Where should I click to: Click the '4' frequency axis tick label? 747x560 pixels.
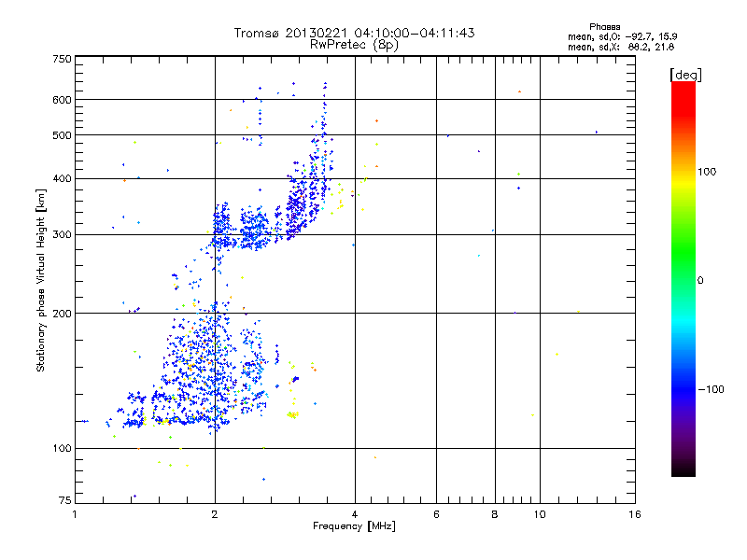pyautogui.click(x=355, y=514)
